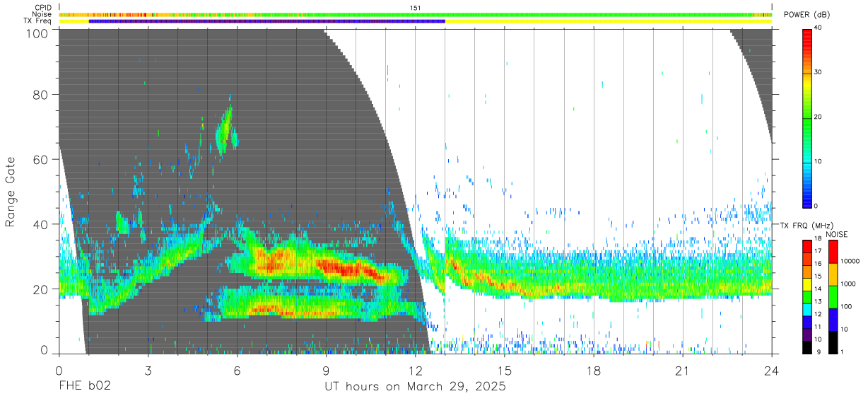Click the "15" UT hour tick on the x-axis
This screenshot has width=868, height=401.
(505, 371)
